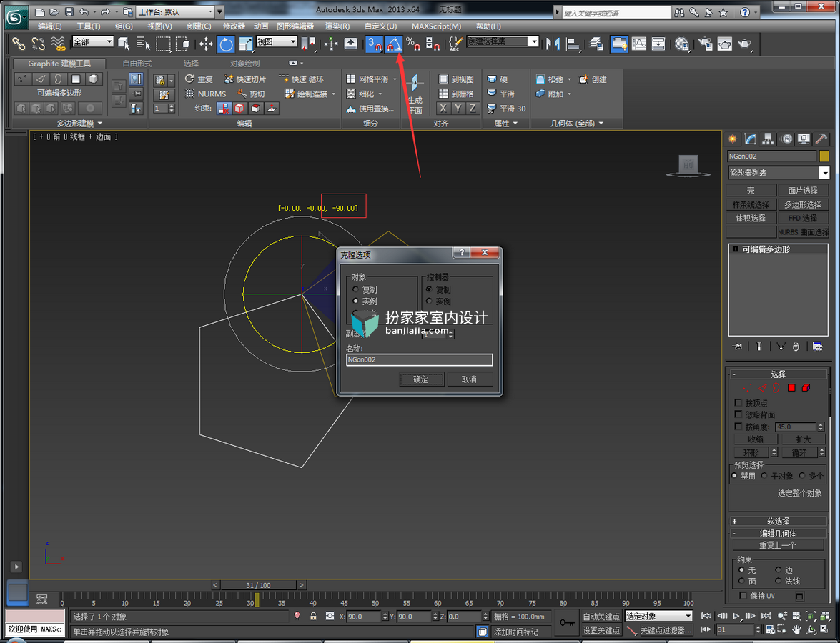Click the Render Production teapot icon
Image resolution: width=840 pixels, height=643 pixels.
745,44
